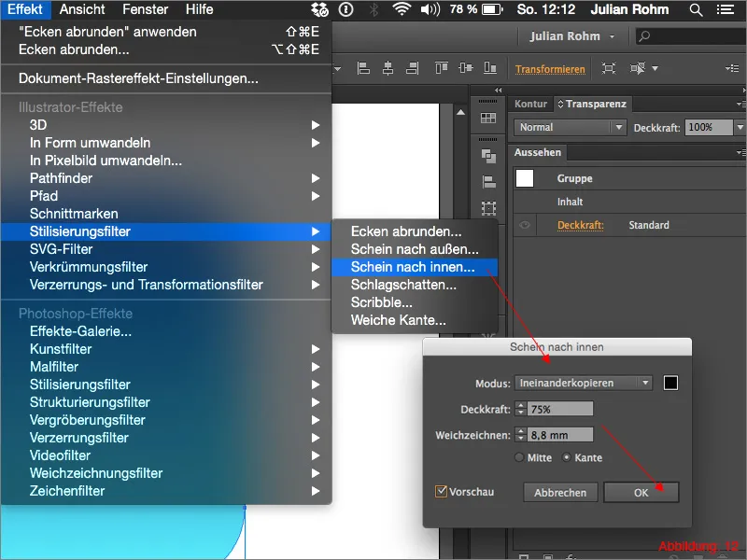The width and height of the screenshot is (747, 560).
Task: Click the Dropbox menu bar icon
Action: (319, 9)
